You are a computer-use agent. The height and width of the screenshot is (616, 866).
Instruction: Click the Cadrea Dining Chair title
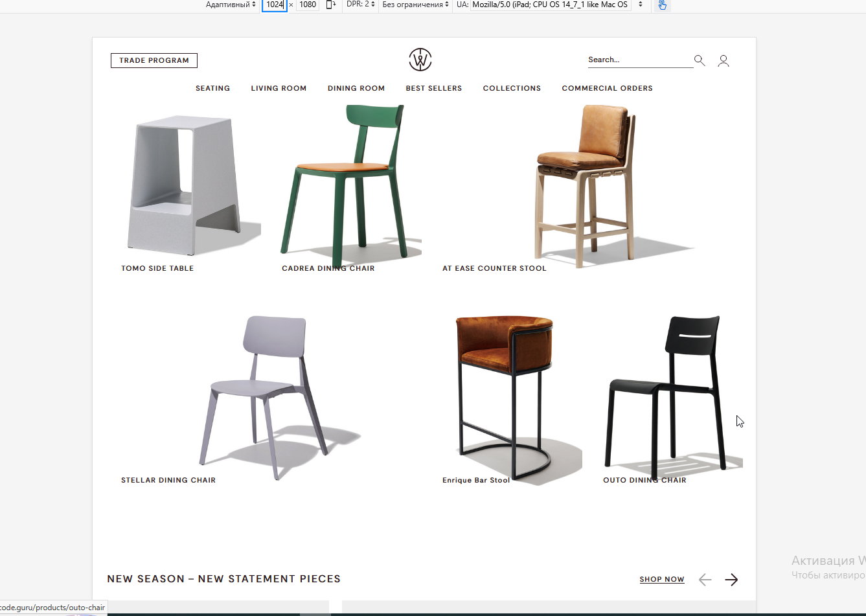[x=328, y=268]
